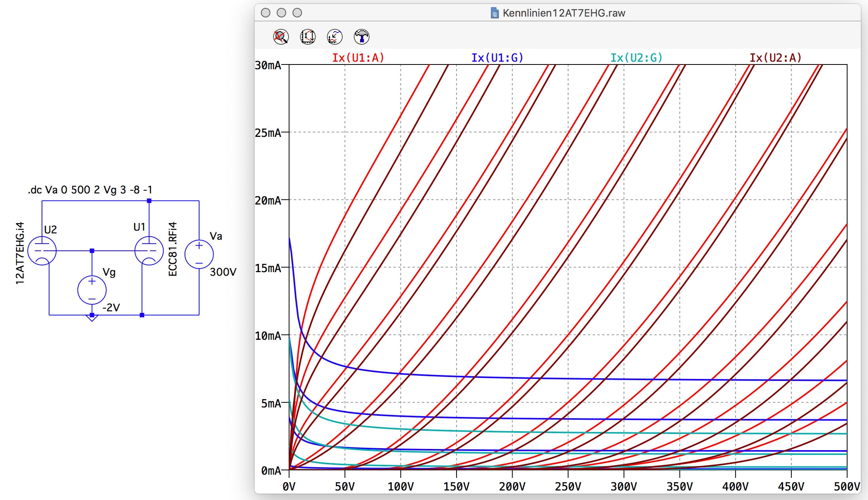
Task: Maximize the plot window with third button
Action: tap(297, 13)
